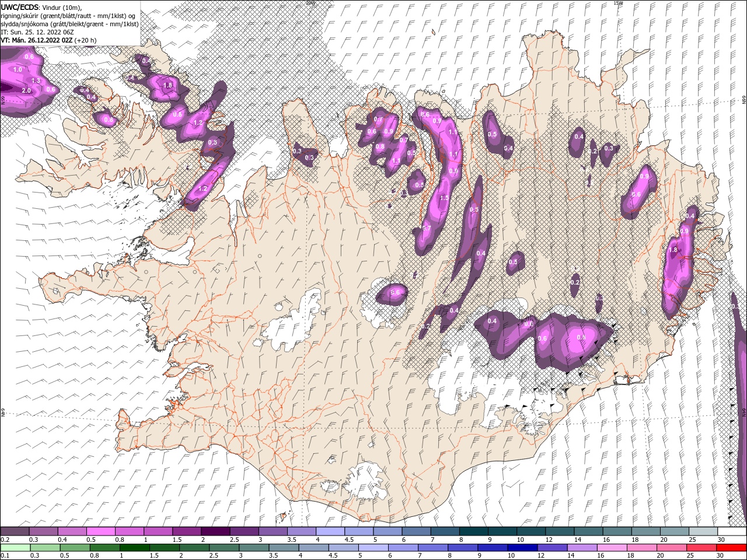The image size is (747, 560).
Task: Select the '1.8' value on the east coast
Action: click(x=673, y=250)
